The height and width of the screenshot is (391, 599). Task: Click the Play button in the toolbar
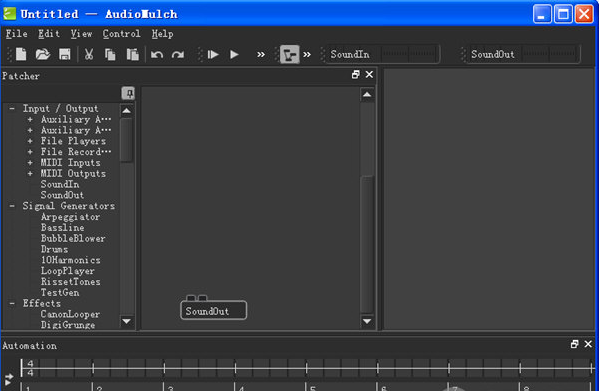(x=234, y=55)
